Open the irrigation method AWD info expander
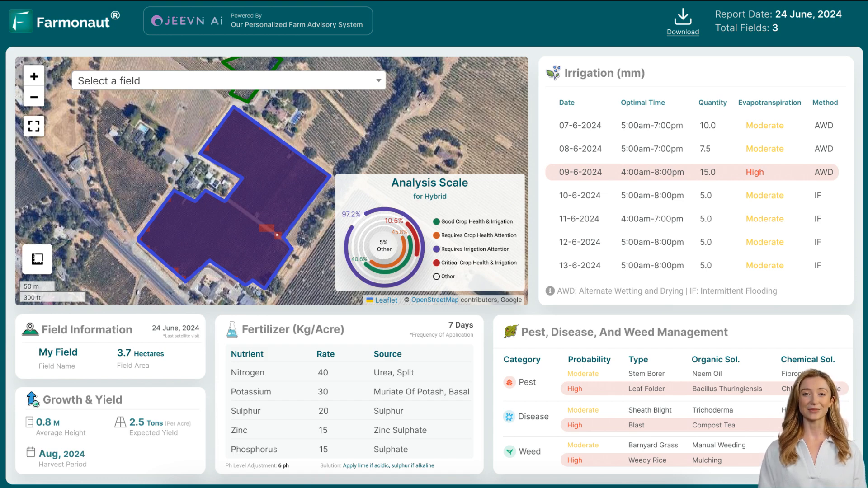 coord(550,291)
